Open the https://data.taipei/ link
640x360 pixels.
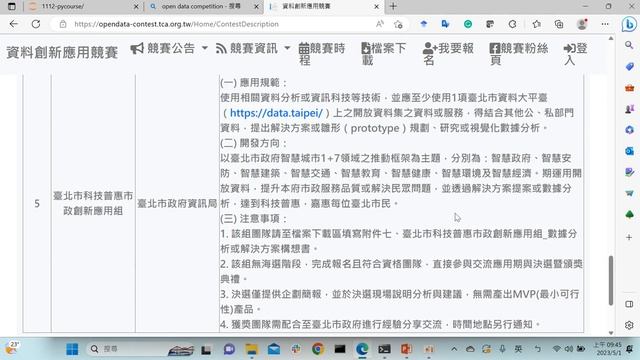pyautogui.click(x=276, y=113)
